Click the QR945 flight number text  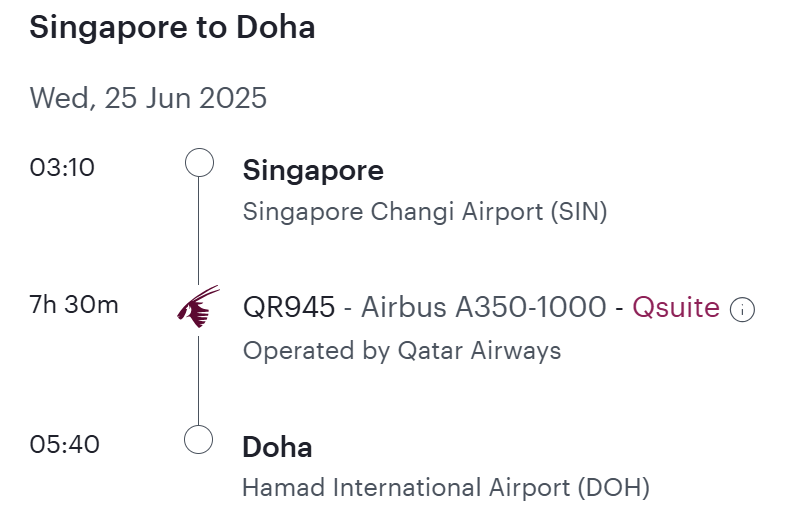tap(289, 307)
